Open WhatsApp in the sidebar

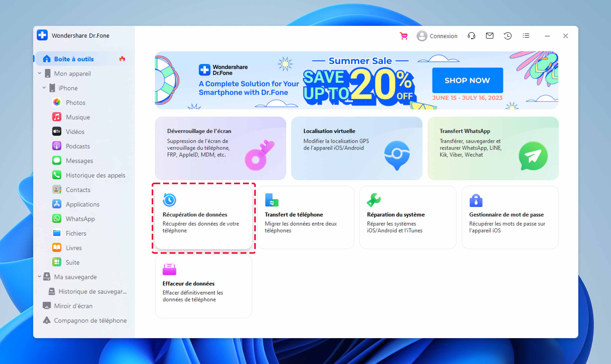point(80,219)
